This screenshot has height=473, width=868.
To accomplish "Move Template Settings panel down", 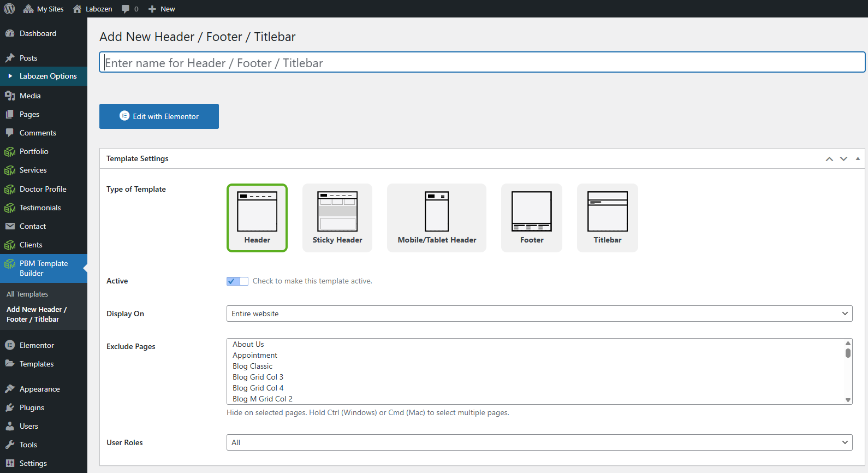I will tap(843, 159).
